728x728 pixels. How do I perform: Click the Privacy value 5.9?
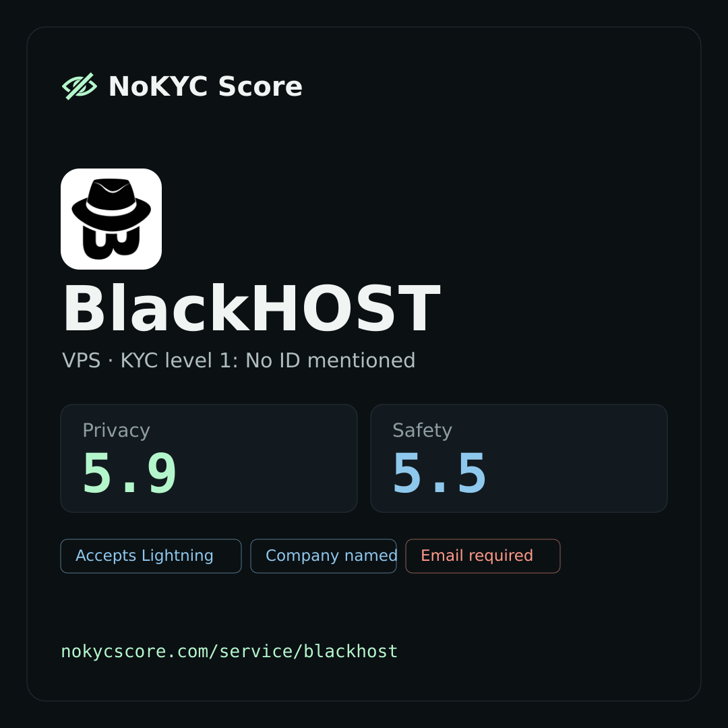click(129, 474)
